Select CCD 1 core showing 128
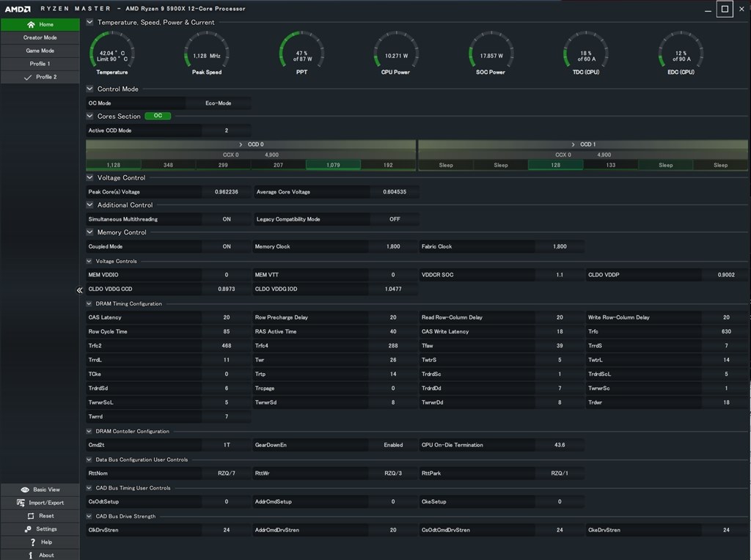This screenshot has height=560, width=751. 556,165
